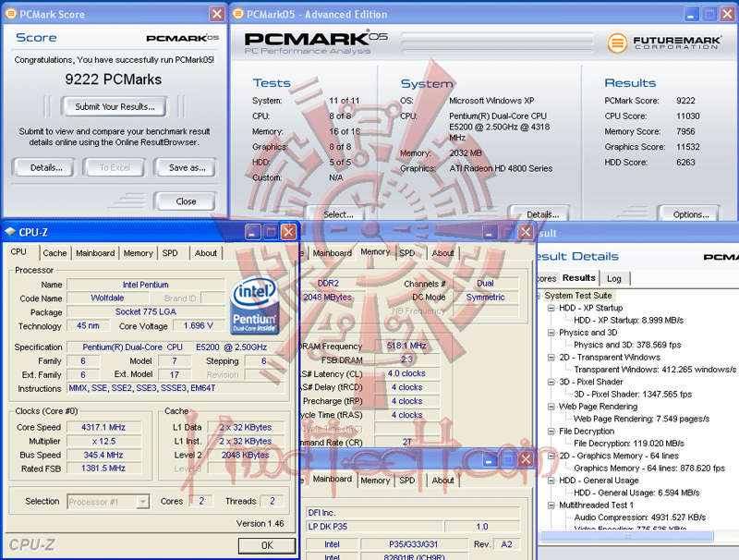
Task: Collapse HDD - General Usage node
Action: [551, 481]
